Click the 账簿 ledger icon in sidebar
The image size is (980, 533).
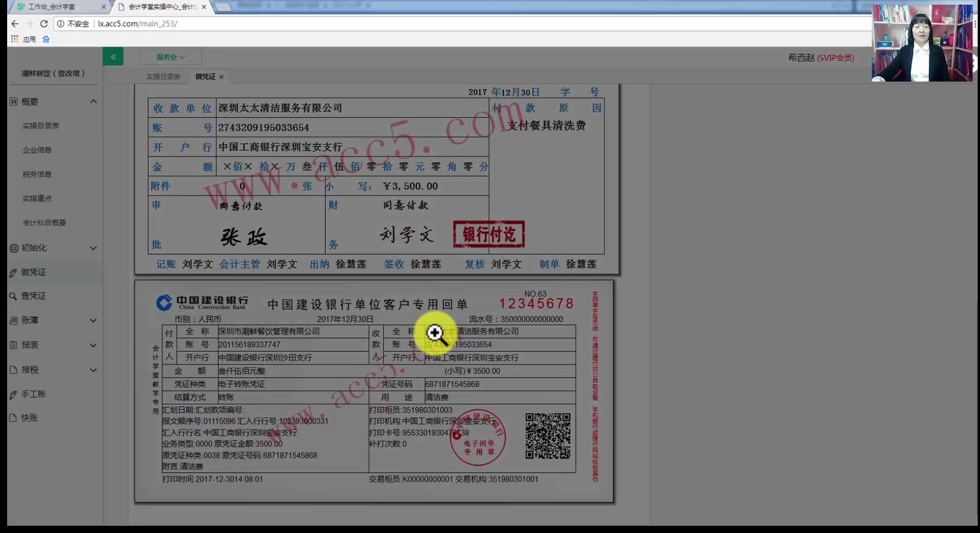pos(14,320)
